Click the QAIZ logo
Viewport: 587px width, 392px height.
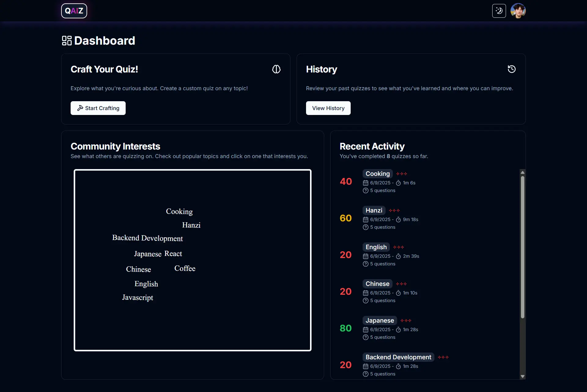point(74,11)
